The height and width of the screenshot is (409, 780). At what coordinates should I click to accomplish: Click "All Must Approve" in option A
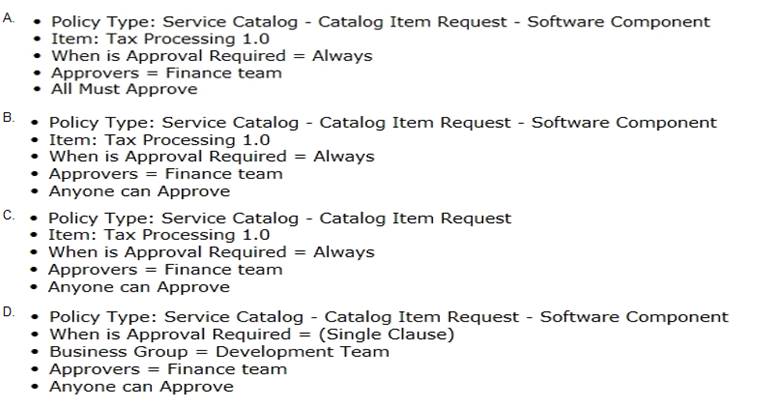point(124,89)
